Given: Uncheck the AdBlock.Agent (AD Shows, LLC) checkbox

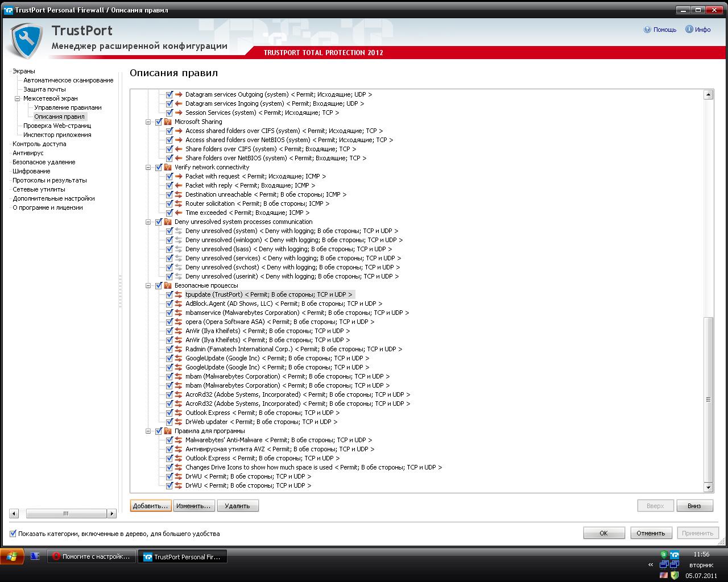Looking at the screenshot, I should [x=169, y=304].
